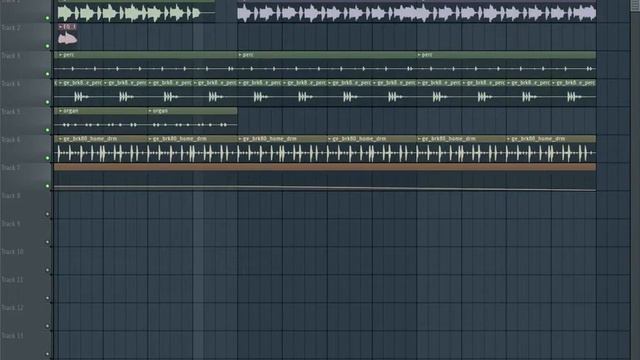Open menu arrow of first perc clip, Track 3
The width and height of the screenshot is (640, 360).
point(60,55)
